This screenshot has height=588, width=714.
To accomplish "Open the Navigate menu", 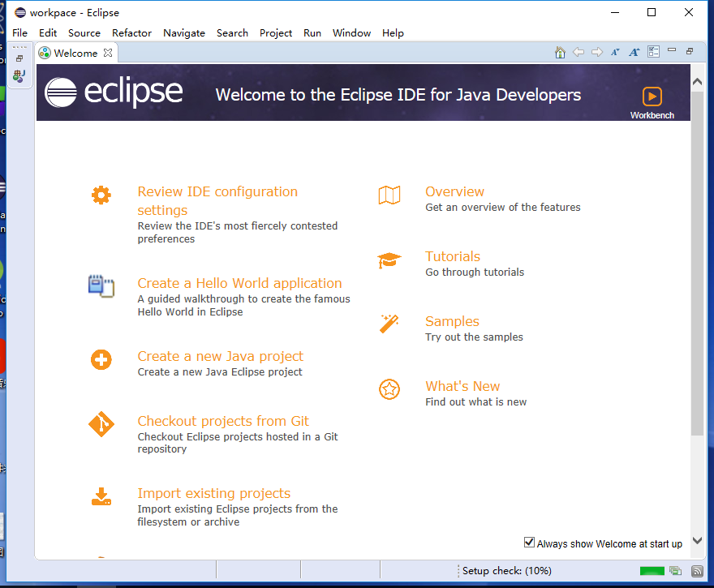I will pos(184,32).
